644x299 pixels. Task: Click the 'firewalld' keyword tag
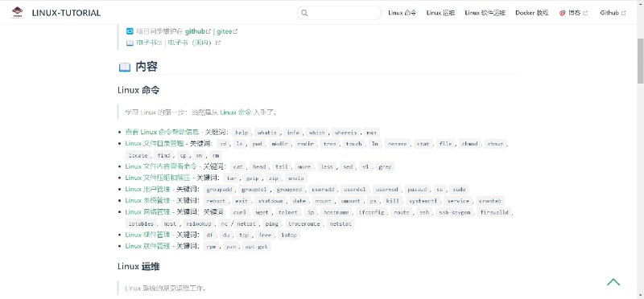494,212
